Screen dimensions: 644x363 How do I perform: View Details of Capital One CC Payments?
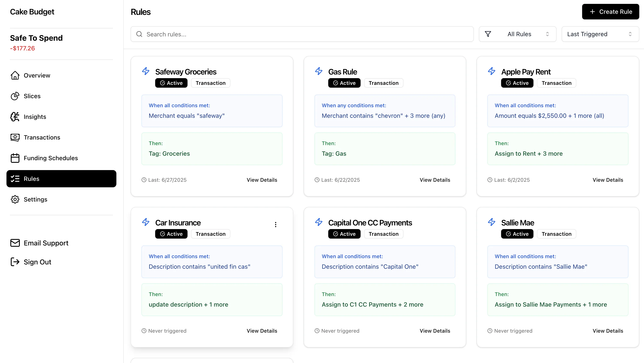point(435,330)
